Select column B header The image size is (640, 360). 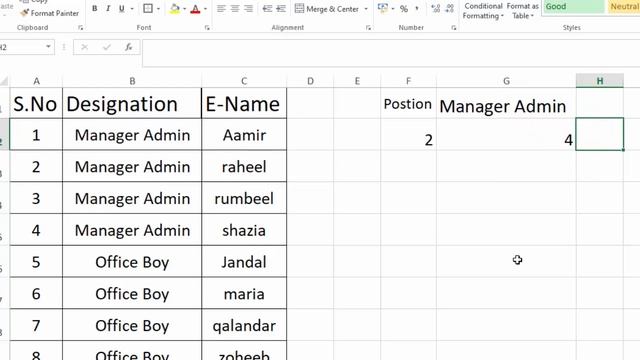132,81
